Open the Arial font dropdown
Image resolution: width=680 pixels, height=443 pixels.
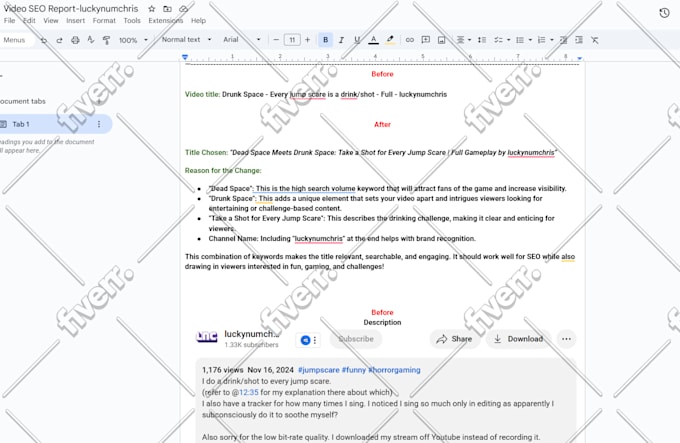pyautogui.click(x=242, y=39)
